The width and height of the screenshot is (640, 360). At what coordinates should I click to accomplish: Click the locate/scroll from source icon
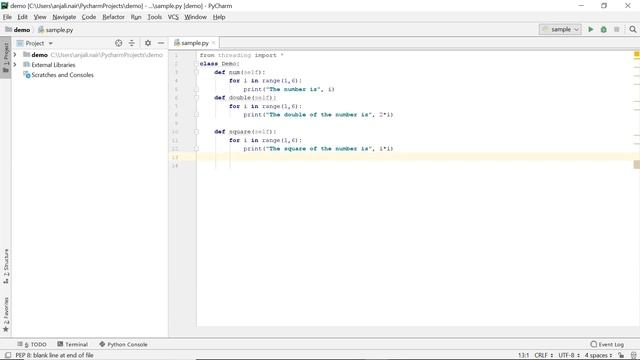pos(118,43)
